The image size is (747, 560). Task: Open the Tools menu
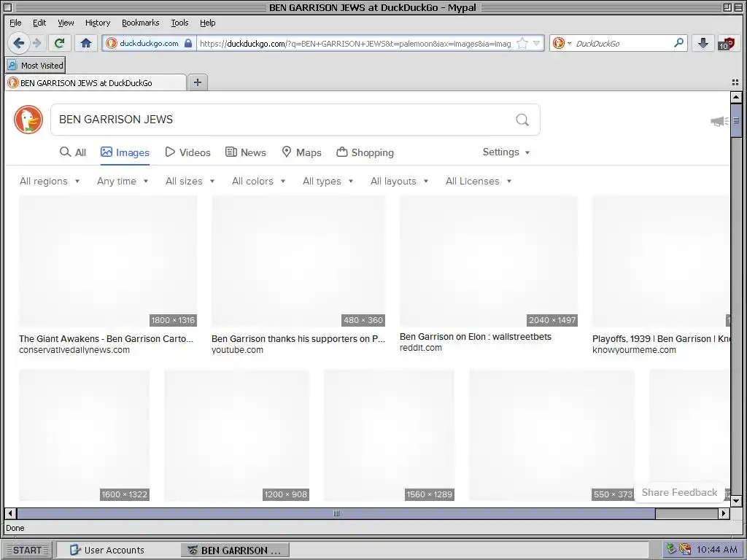tap(179, 23)
